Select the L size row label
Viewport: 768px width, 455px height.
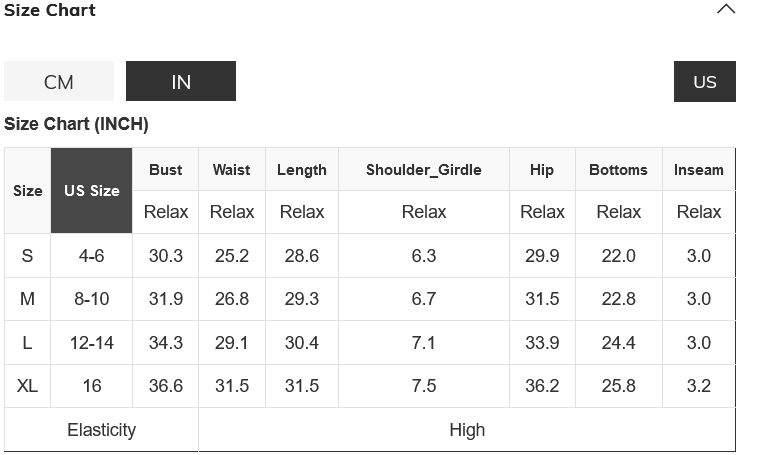[x=27, y=343]
